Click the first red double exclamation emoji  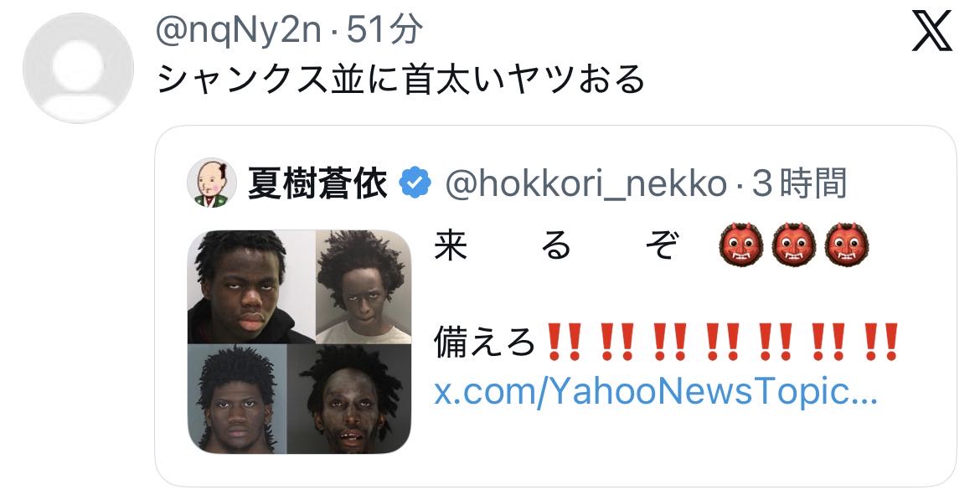point(563,342)
